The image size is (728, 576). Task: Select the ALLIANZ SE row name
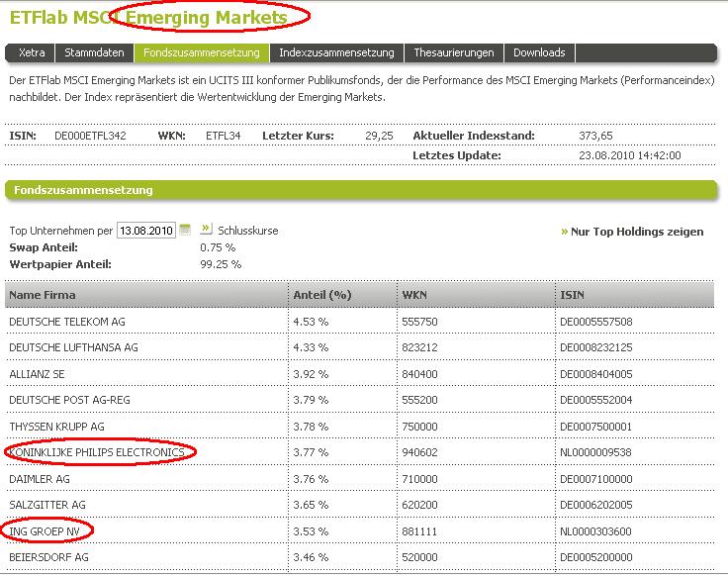pyautogui.click(x=37, y=374)
